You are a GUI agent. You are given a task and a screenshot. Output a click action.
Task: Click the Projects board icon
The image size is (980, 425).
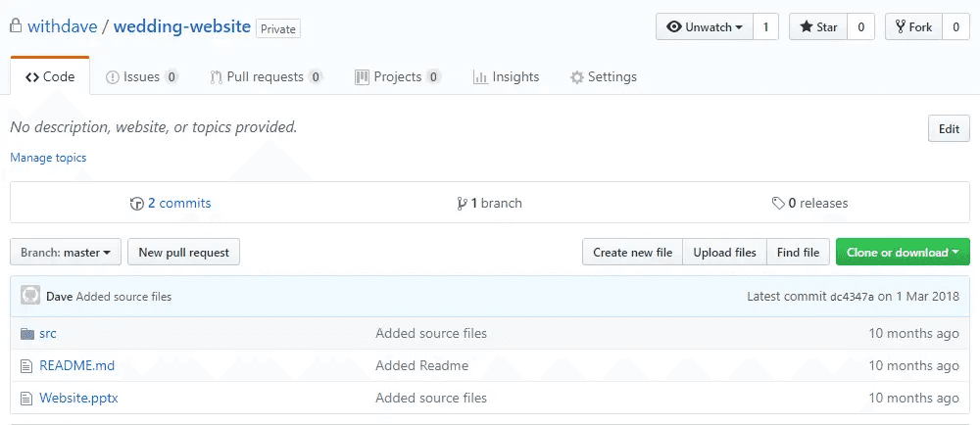point(362,77)
